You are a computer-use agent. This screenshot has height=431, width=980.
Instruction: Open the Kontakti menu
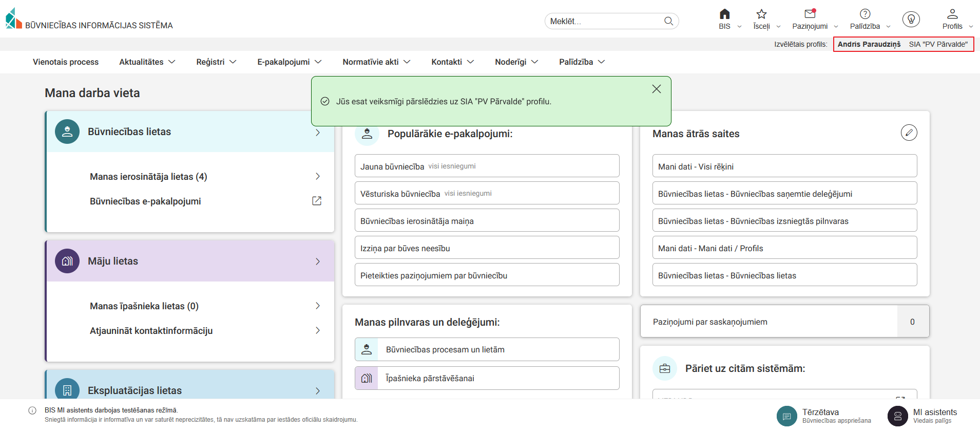[452, 62]
